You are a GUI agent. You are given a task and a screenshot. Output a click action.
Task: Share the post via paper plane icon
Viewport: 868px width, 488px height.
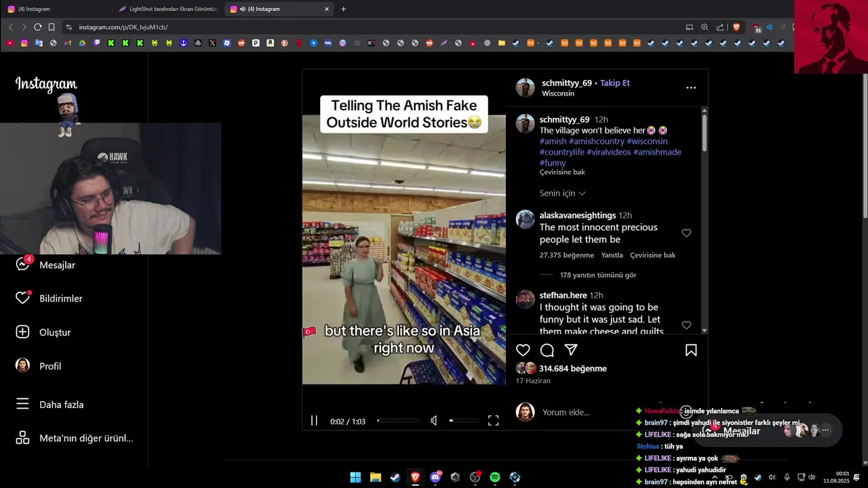tap(571, 350)
